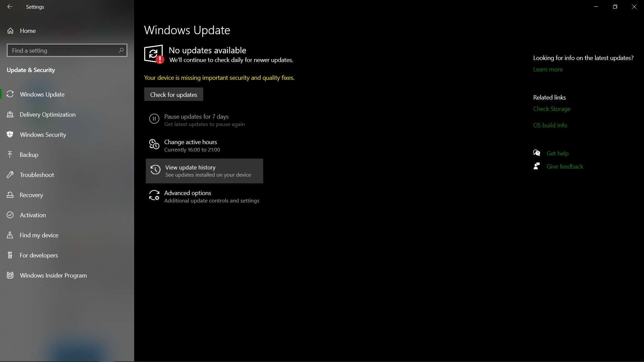
Task: Click the Windows Security shield icon
Action: (10, 134)
